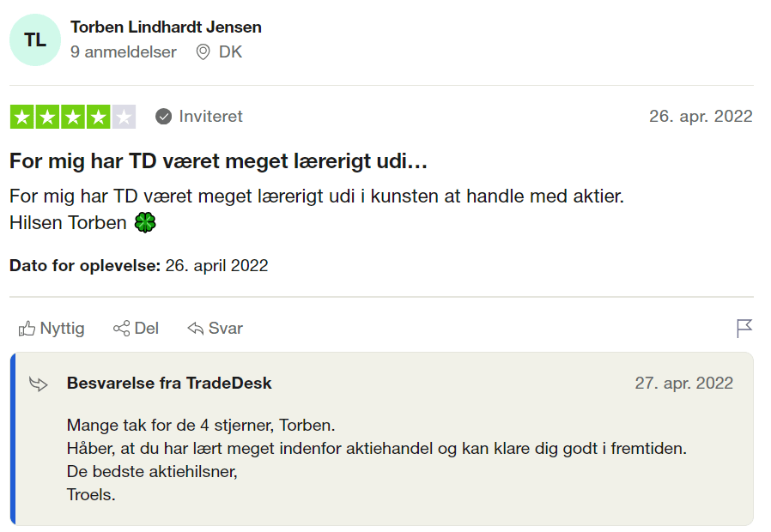Mark the review as Nyttig
This screenshot has width=771, height=532.
coord(52,328)
